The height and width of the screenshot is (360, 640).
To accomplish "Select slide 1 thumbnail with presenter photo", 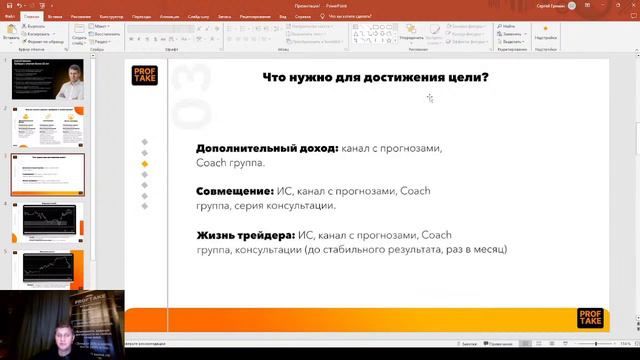I will coord(48,79).
